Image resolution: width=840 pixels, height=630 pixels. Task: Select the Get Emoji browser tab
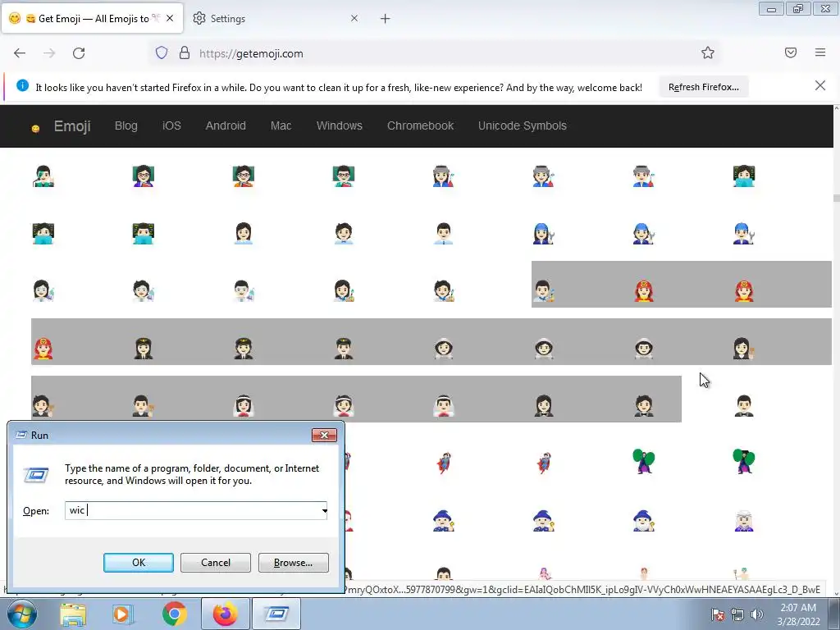pos(92,19)
